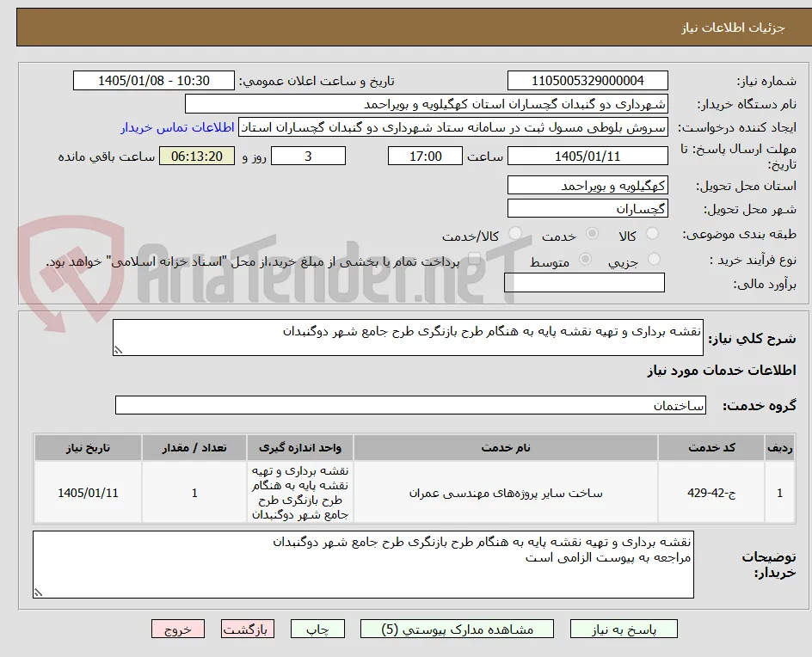Viewport: 812px width, 657px height.
Task: Click the deadline time field 17:00
Action: pyautogui.click(x=425, y=156)
